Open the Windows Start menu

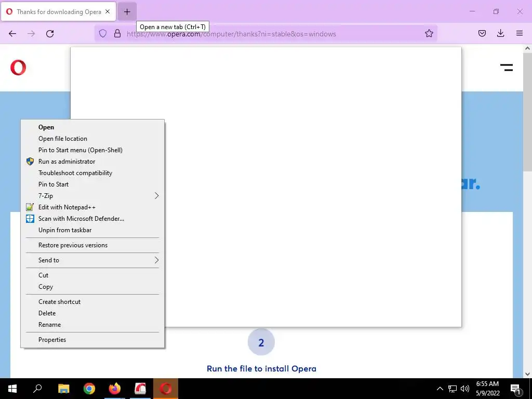click(x=12, y=389)
